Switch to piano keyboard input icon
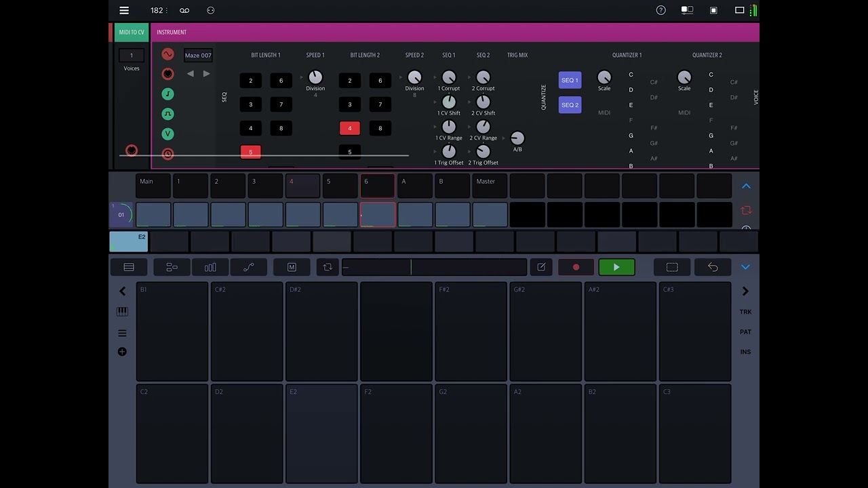The height and width of the screenshot is (488, 868). (122, 312)
